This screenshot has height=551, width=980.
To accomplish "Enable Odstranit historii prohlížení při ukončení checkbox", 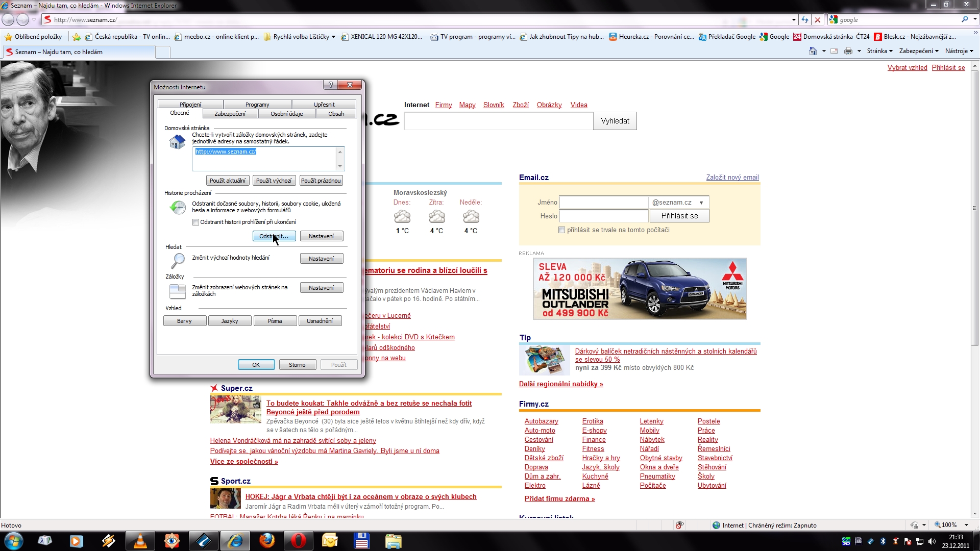I will 195,222.
